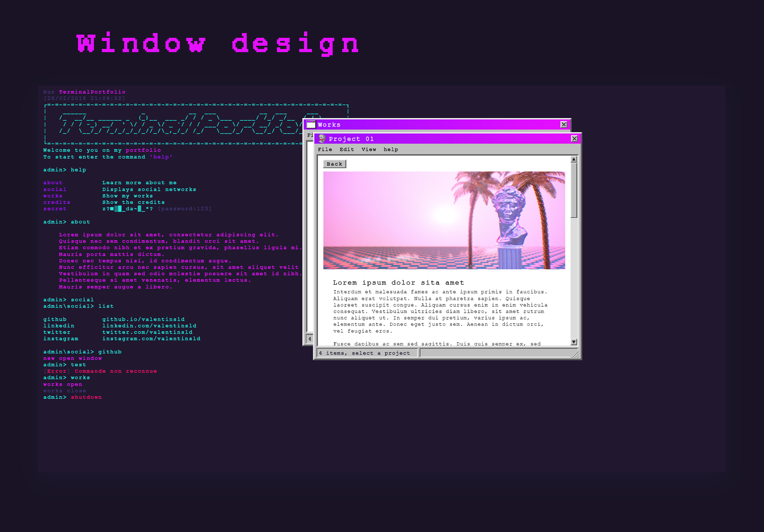Open the File menu in Project 01
The image size is (764, 532).
click(x=325, y=150)
